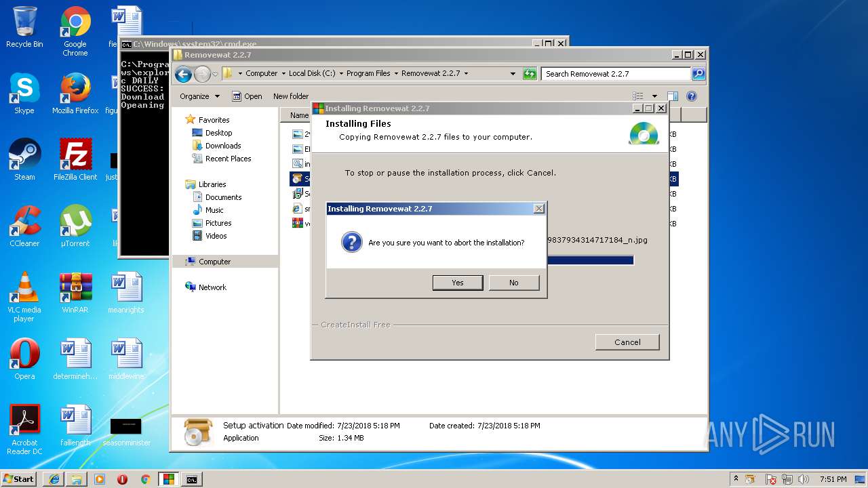Viewport: 868px width, 488px height.
Task: Click Open in Explorer toolbar
Action: coord(247,96)
